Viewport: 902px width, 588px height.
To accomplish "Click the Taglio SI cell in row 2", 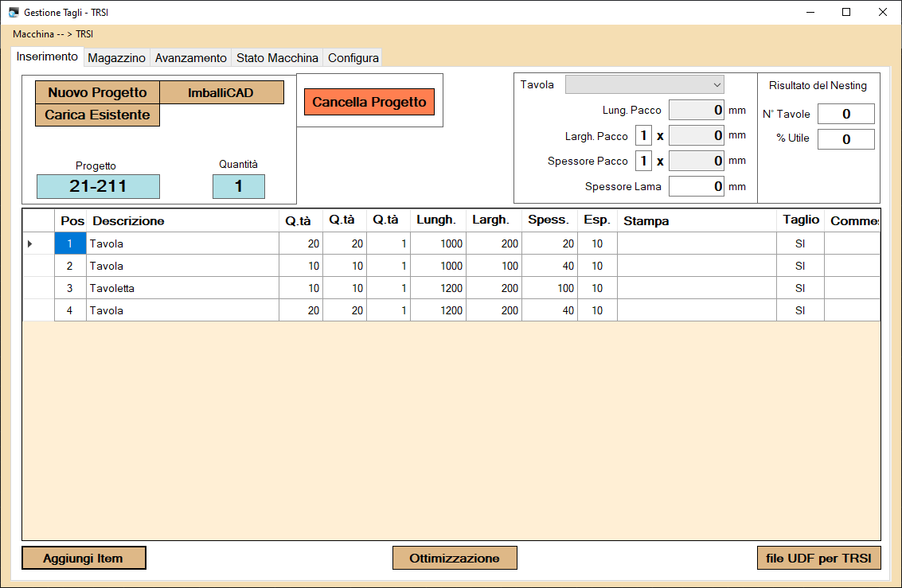I will (799, 266).
